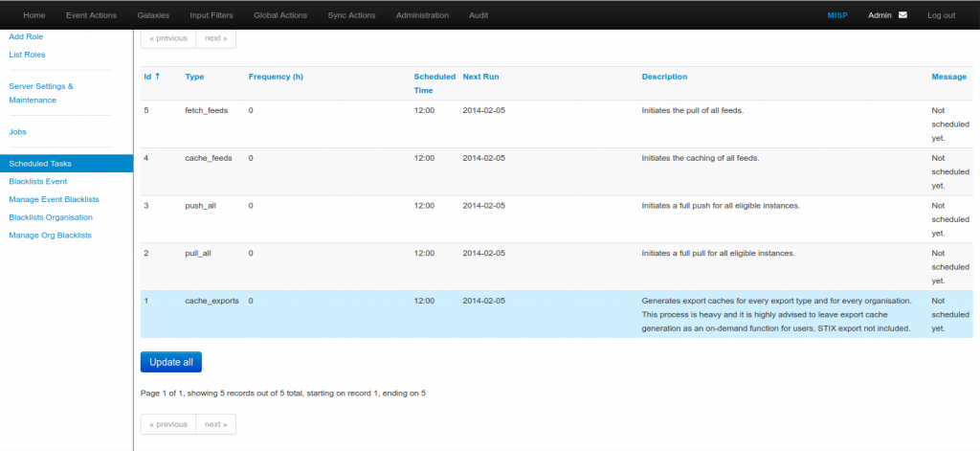Go to the Jobs page

click(18, 131)
